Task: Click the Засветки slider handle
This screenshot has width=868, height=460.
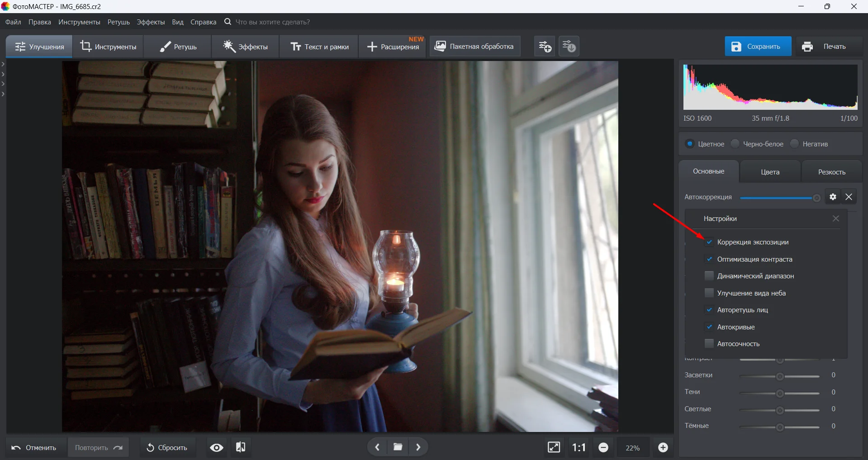Action: point(780,376)
